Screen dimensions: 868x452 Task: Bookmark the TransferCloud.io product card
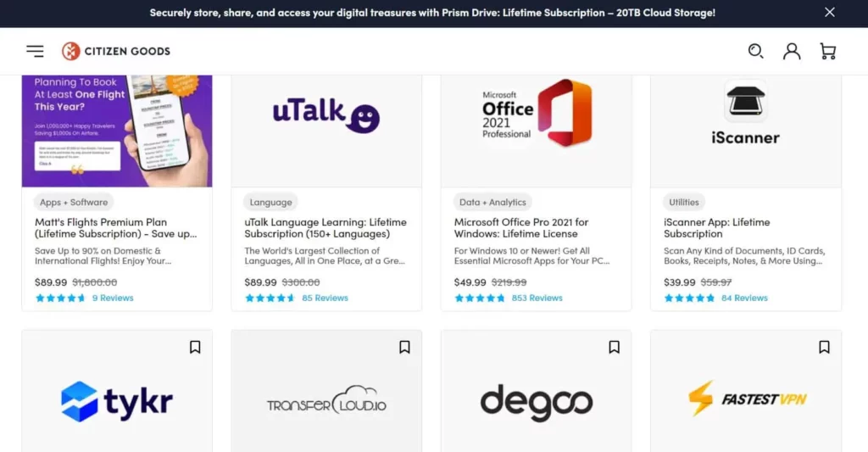(404, 347)
